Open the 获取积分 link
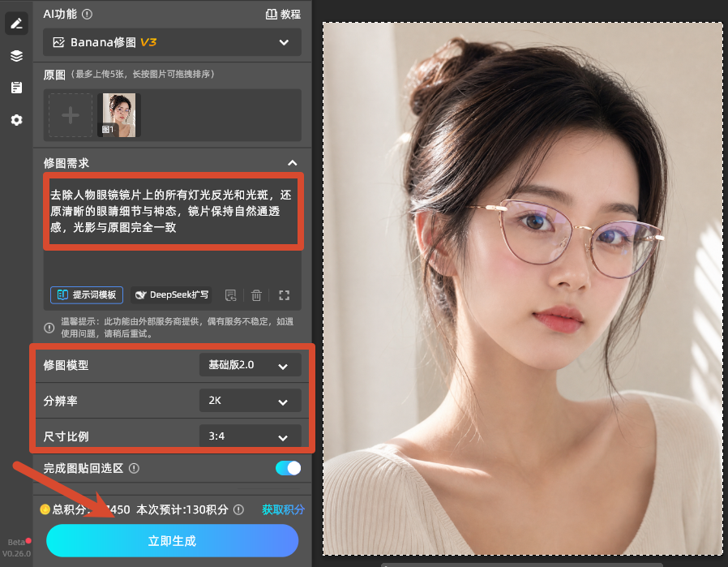The image size is (728, 567). (283, 509)
